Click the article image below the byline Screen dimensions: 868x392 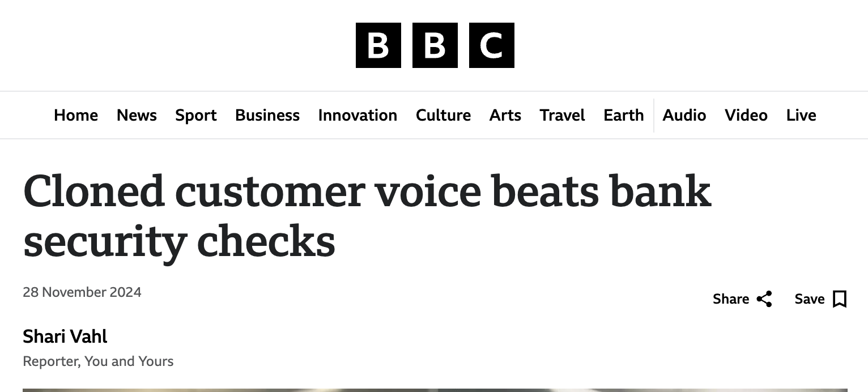point(435,390)
